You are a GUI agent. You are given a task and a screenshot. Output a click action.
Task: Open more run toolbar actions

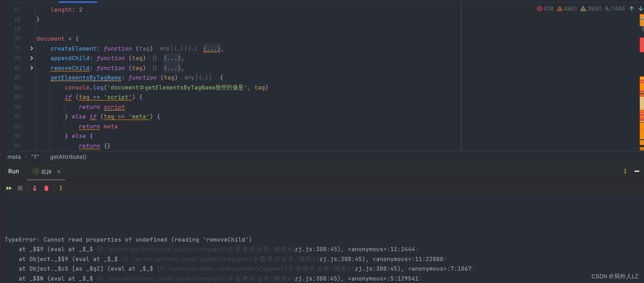pos(61,188)
